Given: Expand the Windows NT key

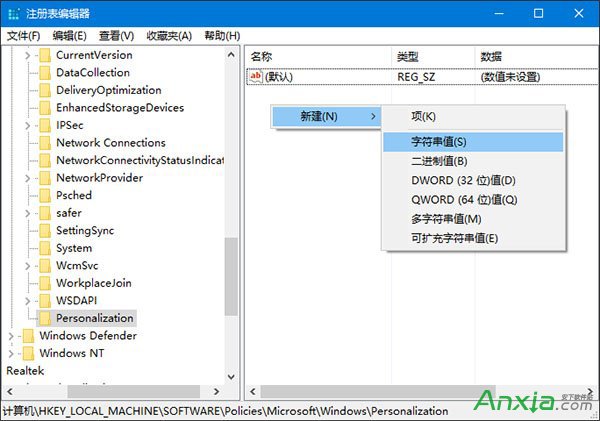Looking at the screenshot, I should [11, 354].
